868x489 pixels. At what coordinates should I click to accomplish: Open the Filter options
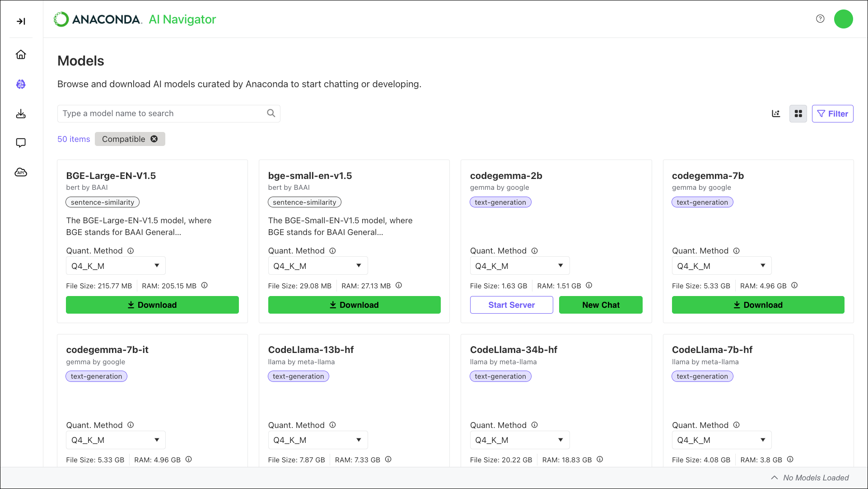click(x=832, y=113)
